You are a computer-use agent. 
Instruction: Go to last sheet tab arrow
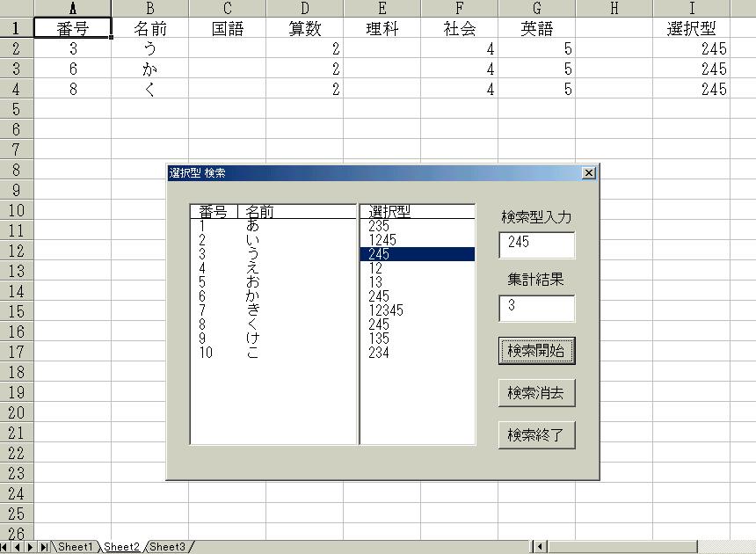point(43,547)
